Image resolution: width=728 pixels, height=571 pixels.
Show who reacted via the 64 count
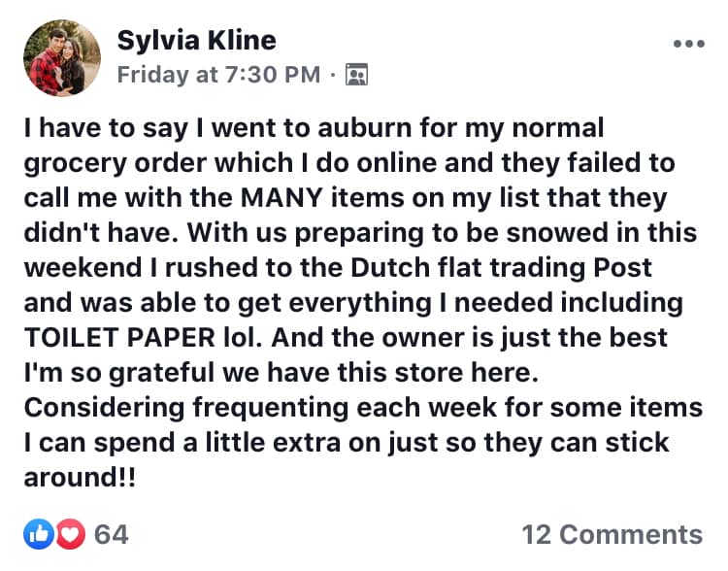click(112, 534)
